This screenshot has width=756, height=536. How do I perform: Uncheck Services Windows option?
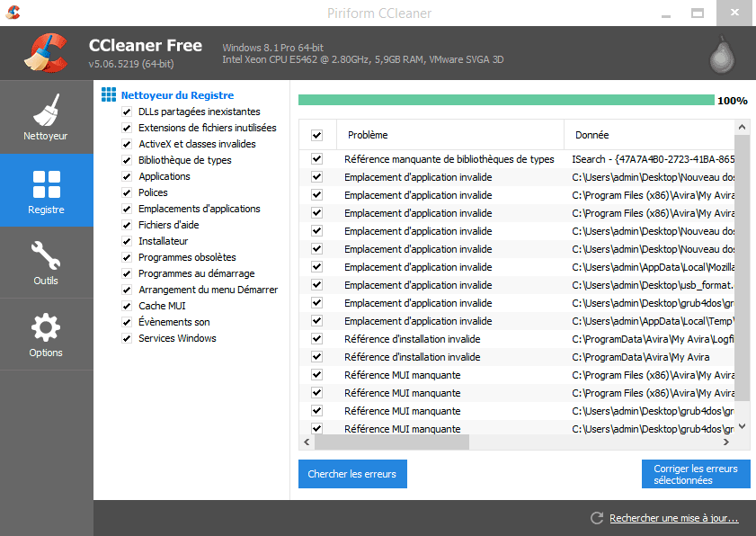coord(127,338)
